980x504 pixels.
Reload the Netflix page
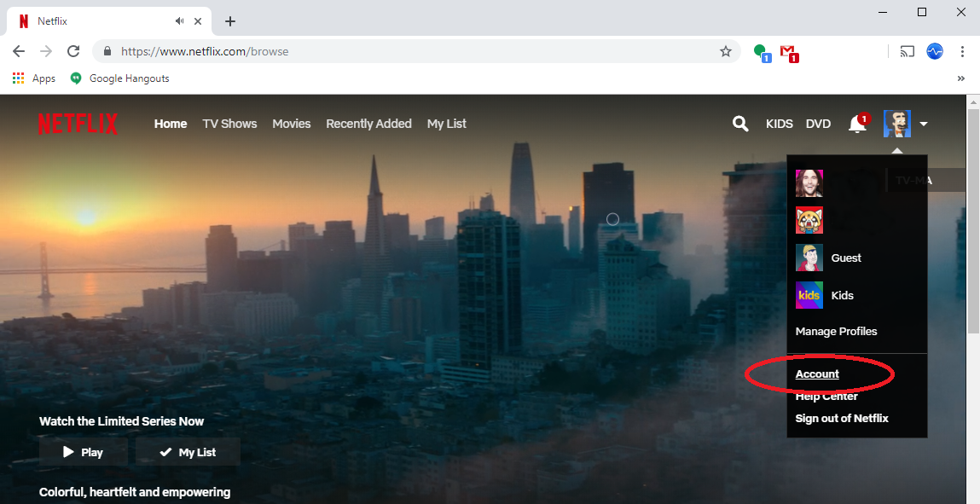73,51
